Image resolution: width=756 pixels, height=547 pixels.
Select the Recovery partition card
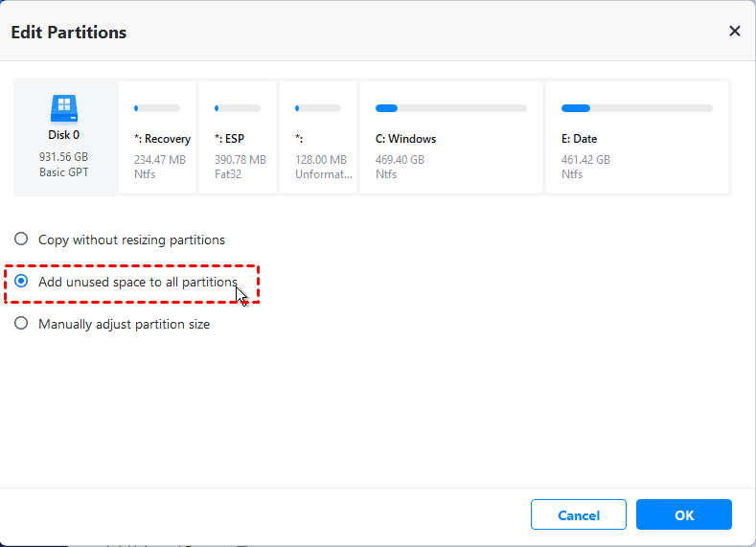[x=157, y=137]
